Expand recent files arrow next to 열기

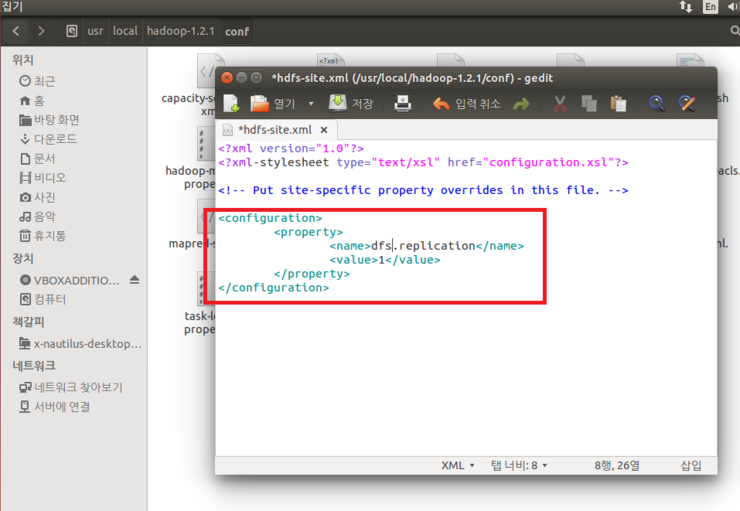point(311,103)
